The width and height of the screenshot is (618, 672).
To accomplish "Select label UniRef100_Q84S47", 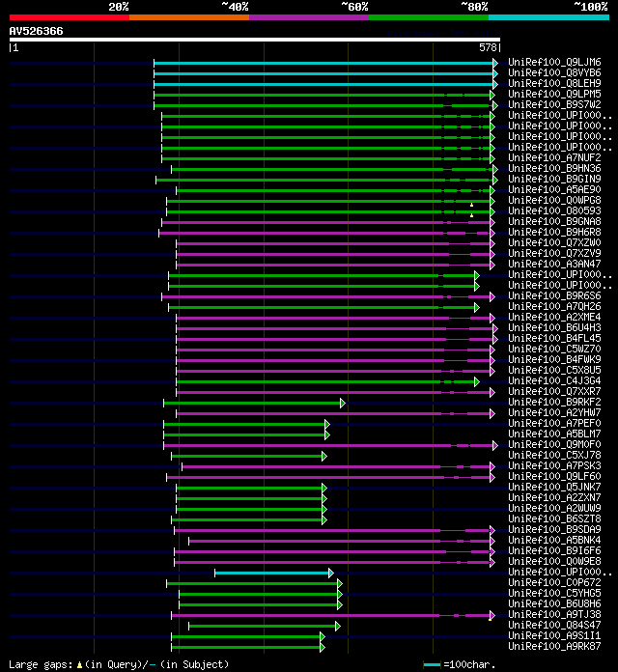I will 554,625.
